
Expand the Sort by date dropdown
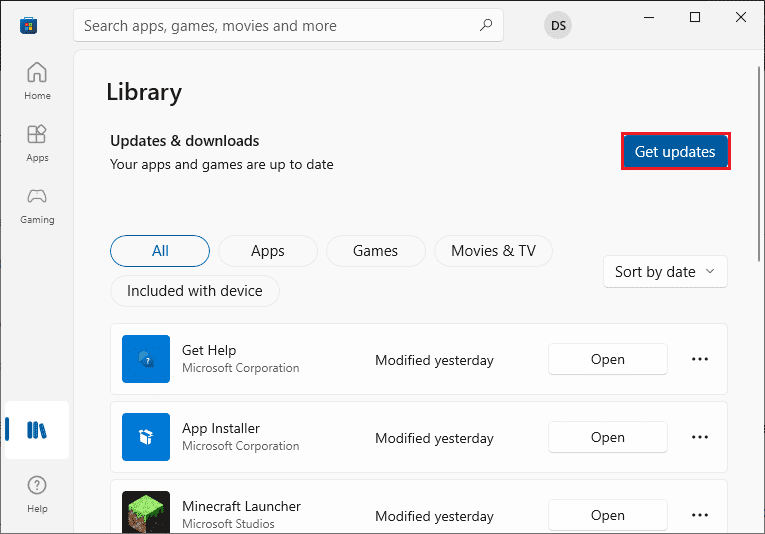coord(665,271)
